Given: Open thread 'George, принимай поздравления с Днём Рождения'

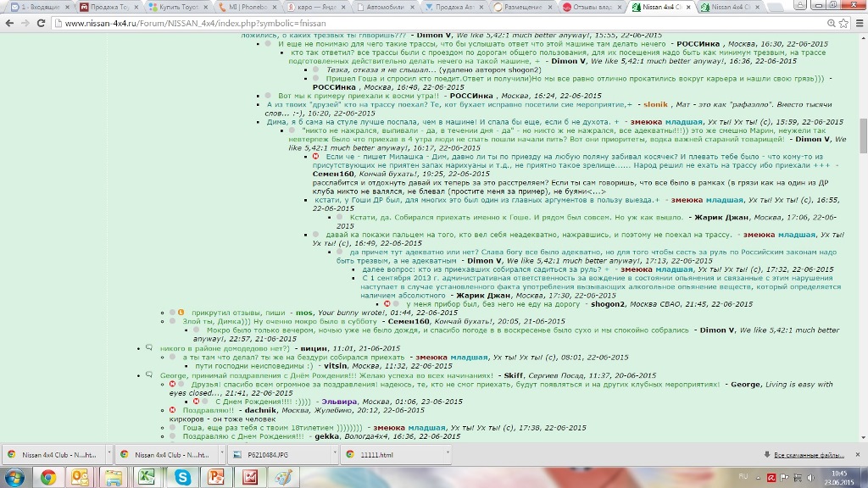Looking at the screenshot, I should point(326,375).
